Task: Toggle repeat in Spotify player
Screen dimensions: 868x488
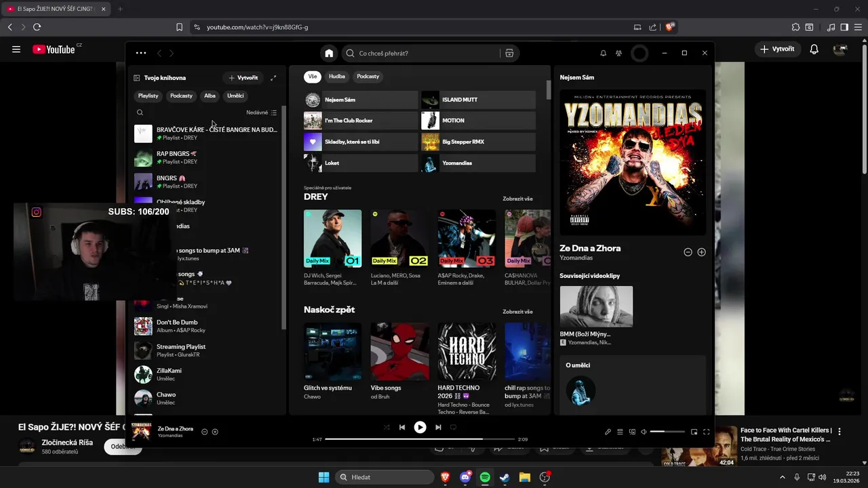Action: coord(454,427)
